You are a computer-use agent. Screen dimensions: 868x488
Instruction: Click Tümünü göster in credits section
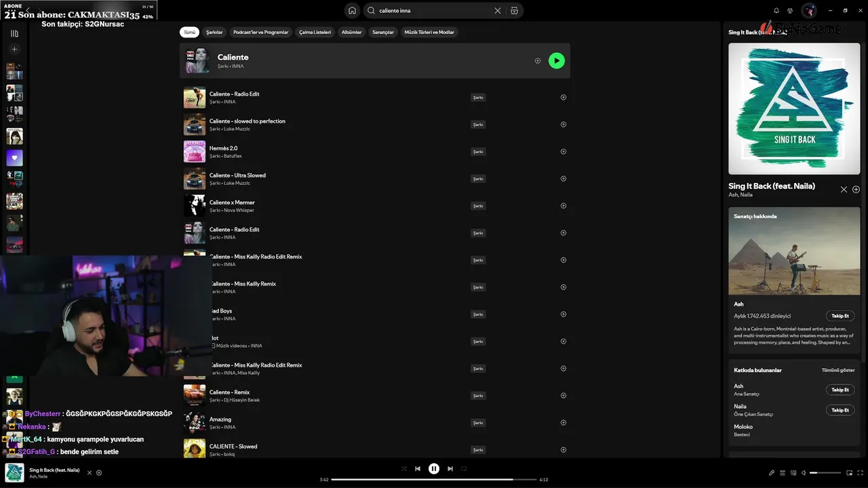(x=838, y=370)
